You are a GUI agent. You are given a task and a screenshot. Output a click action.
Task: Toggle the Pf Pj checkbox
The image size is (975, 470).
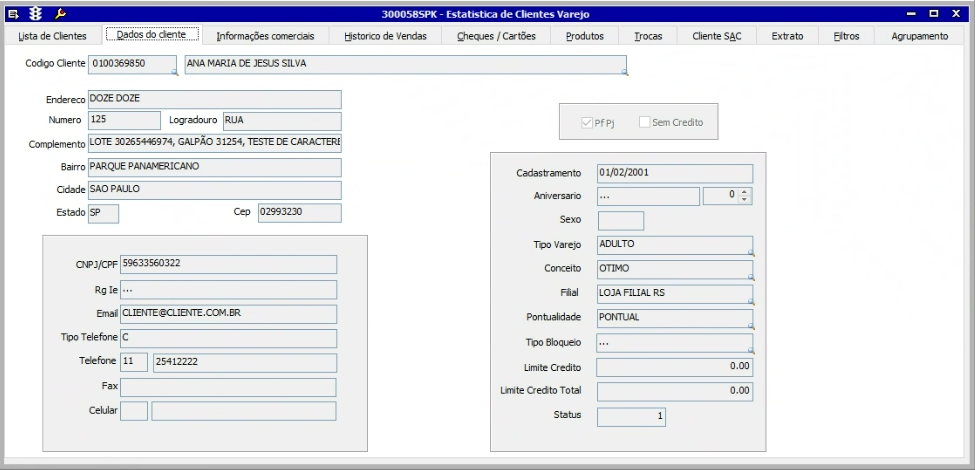(586, 122)
